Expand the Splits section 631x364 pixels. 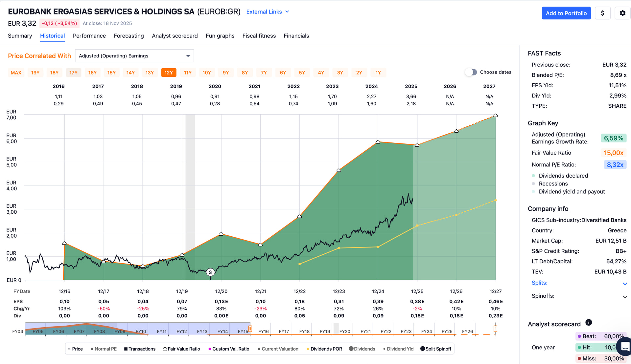point(625,284)
